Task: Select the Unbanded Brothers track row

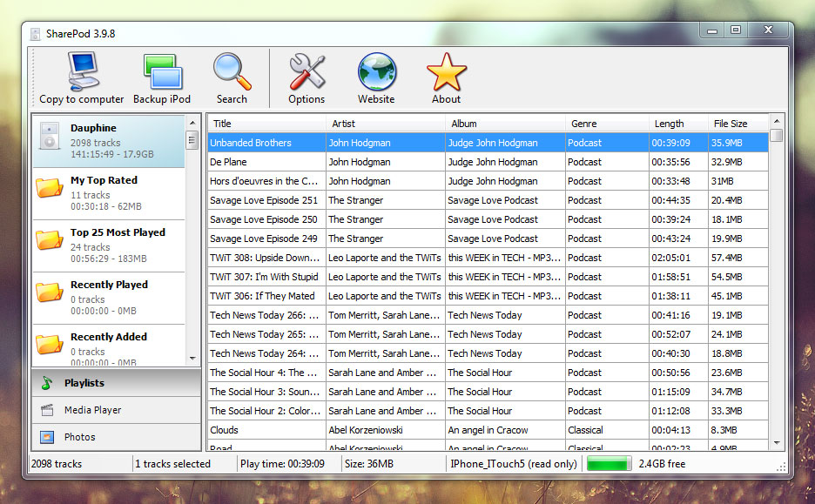Action: point(488,143)
